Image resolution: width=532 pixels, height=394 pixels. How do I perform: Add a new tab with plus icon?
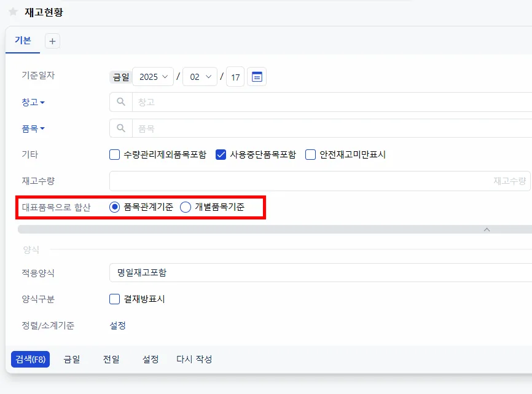pos(52,41)
